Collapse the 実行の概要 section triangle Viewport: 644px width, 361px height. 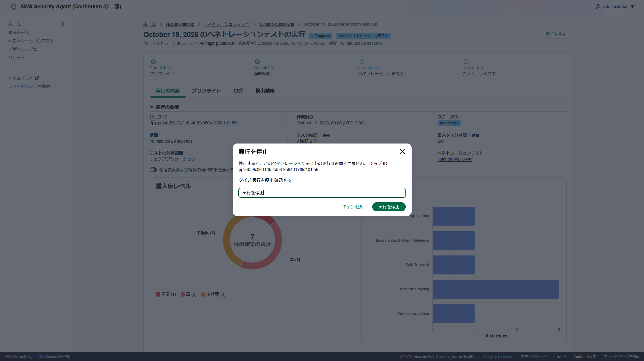point(152,107)
